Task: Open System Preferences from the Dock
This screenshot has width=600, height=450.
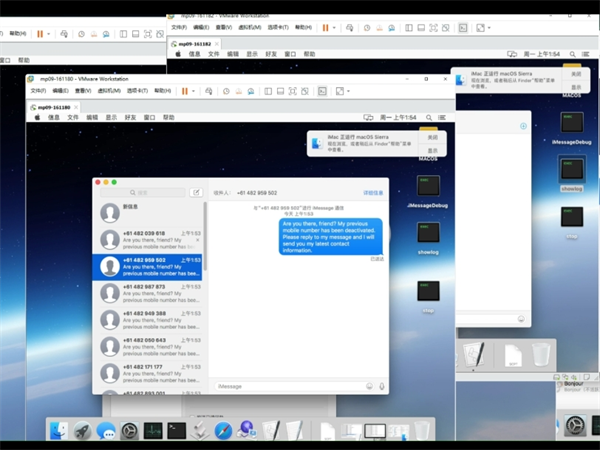Action: (x=130, y=430)
